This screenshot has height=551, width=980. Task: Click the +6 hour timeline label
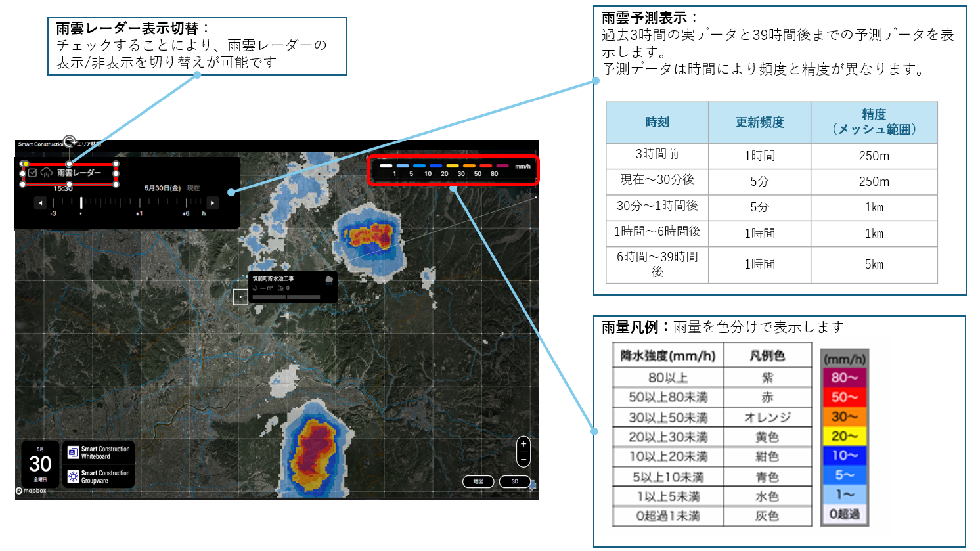click(186, 213)
